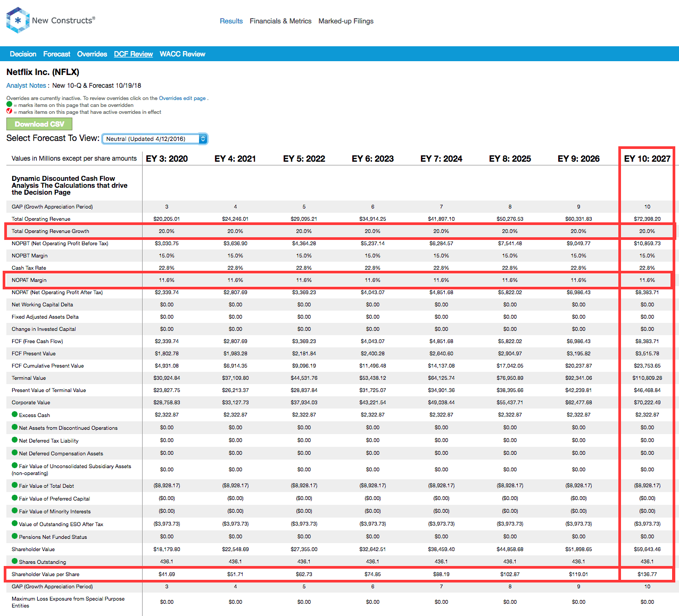The image size is (679, 616).
Task: Click the $88.19 per share cell for 2024
Action: click(441, 575)
